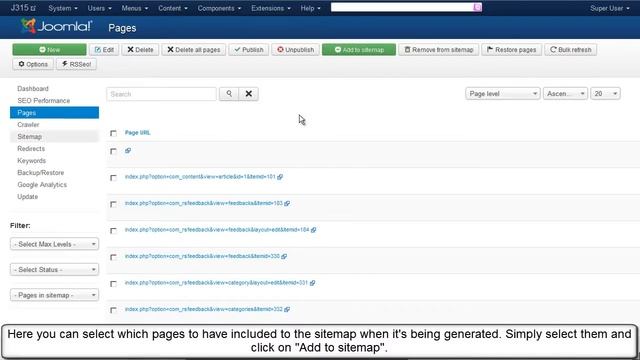Open the Content menu
This screenshot has height=360, width=640.
173,8
